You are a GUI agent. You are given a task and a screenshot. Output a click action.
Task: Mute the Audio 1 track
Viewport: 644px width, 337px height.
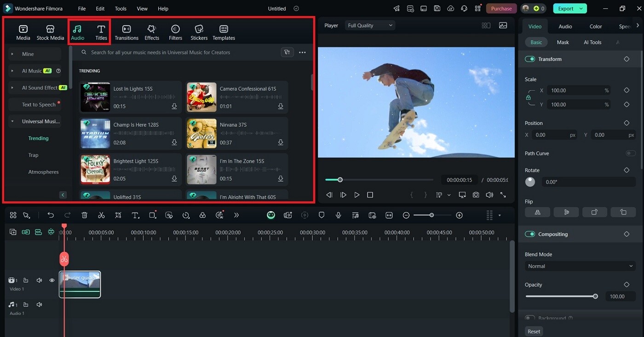point(40,304)
